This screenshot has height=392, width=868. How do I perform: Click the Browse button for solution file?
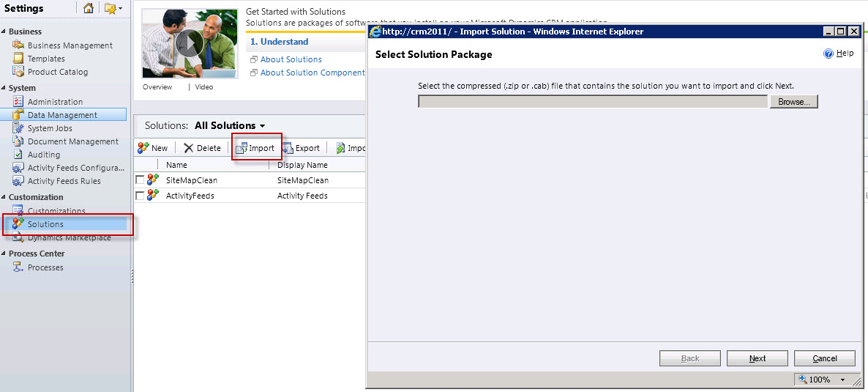click(793, 102)
